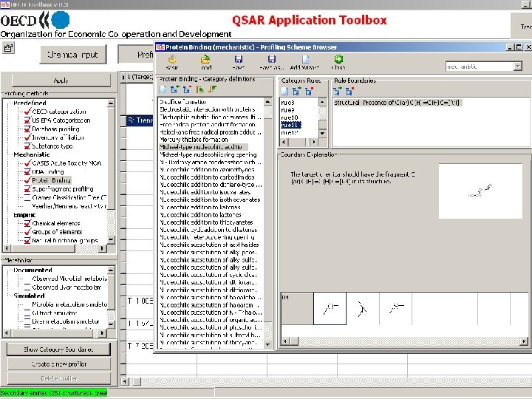The height and width of the screenshot is (399, 532).
Task: Uncheck OECD categorization profiler
Action: [x=28, y=112]
